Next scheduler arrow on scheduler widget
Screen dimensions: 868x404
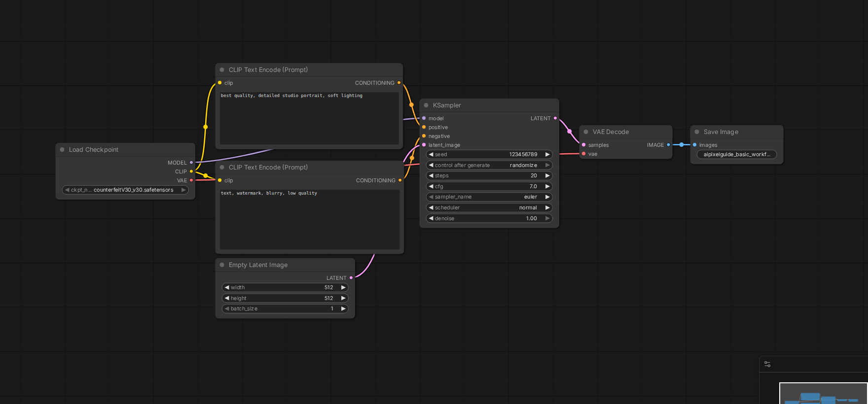[547, 207]
